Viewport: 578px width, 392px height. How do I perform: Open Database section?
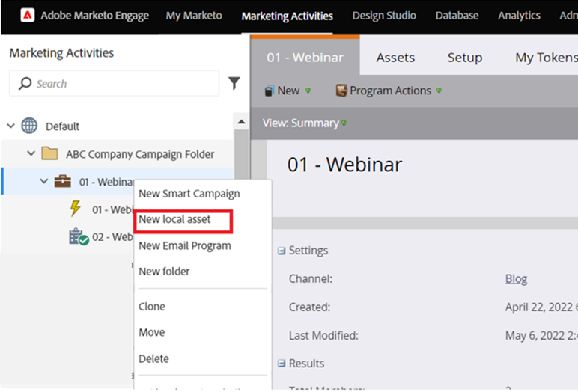click(x=457, y=16)
